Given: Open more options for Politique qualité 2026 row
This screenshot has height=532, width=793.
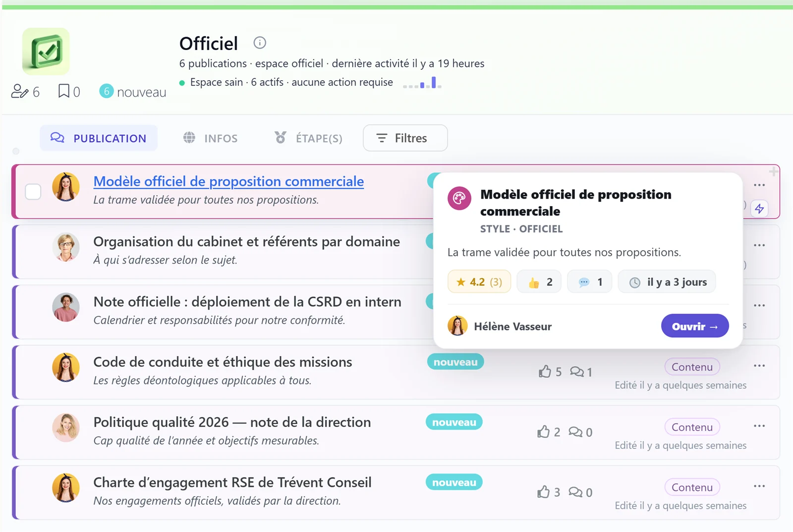Looking at the screenshot, I should click(x=759, y=426).
